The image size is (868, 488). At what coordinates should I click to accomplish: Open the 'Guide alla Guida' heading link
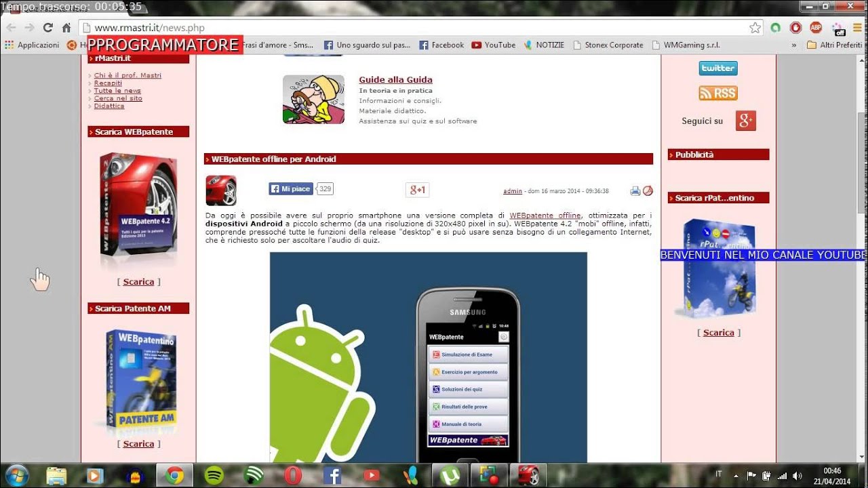click(x=395, y=80)
